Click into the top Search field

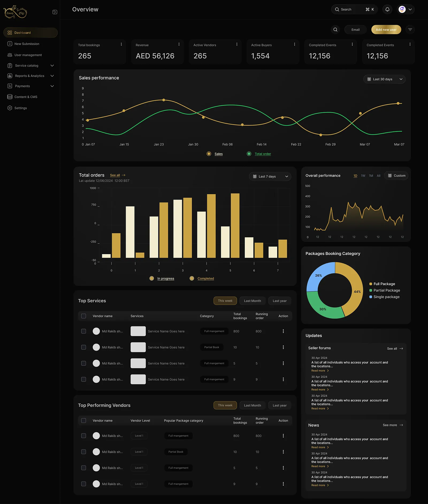354,9
